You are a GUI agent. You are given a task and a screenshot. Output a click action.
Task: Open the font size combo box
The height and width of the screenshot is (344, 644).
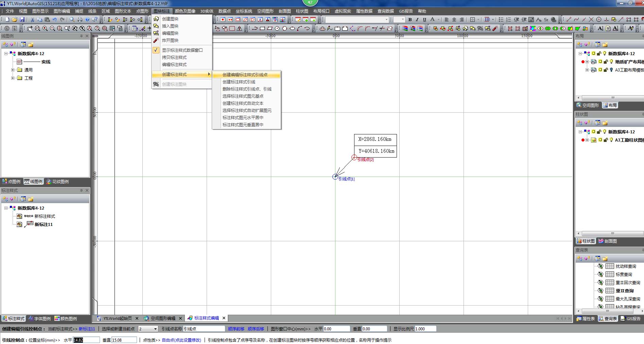399,20
